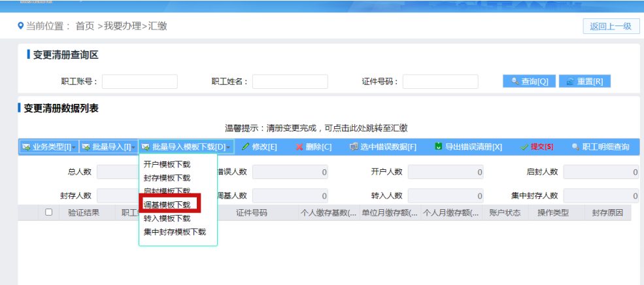
Task: Click the 开户人数 count field
Action: pos(445,172)
